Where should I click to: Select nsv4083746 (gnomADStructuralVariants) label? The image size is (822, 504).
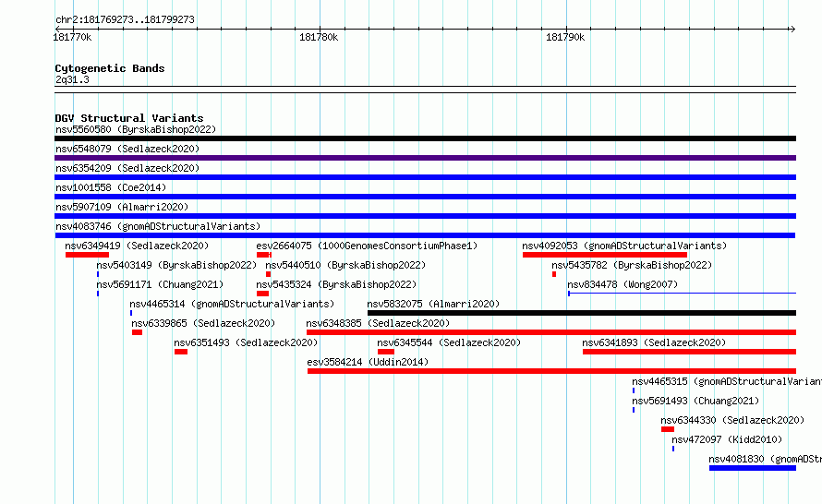click(158, 226)
